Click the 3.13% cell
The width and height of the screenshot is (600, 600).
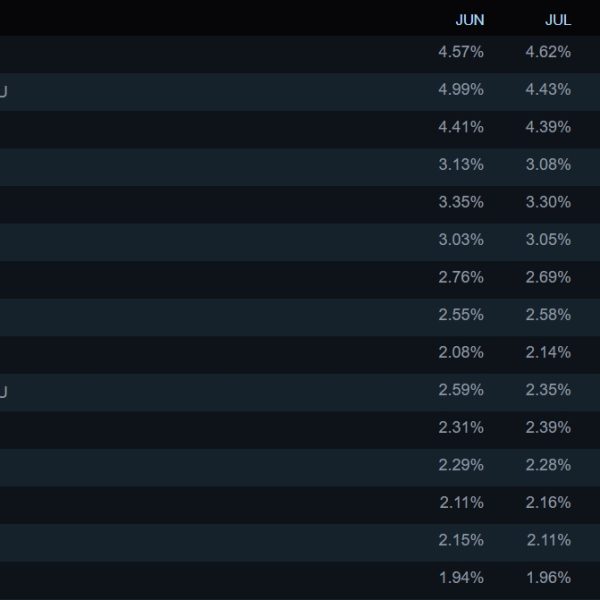[x=461, y=164]
